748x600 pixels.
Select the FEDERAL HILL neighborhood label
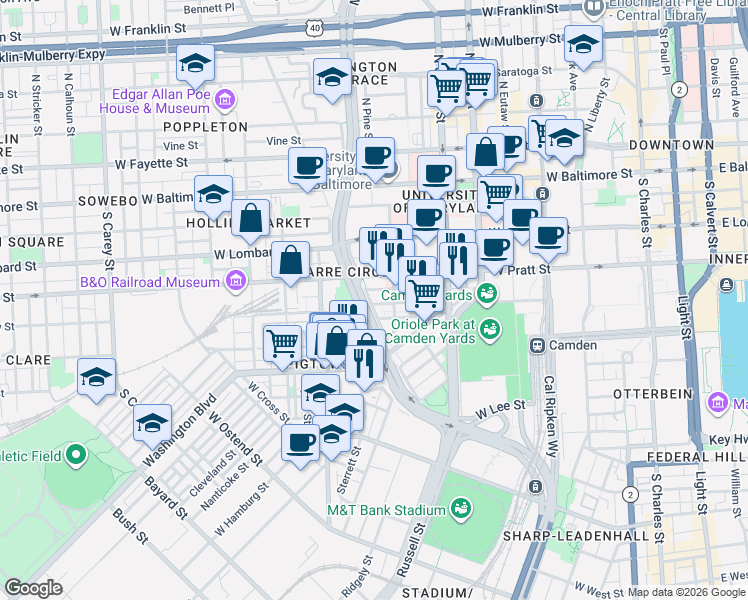point(697,457)
